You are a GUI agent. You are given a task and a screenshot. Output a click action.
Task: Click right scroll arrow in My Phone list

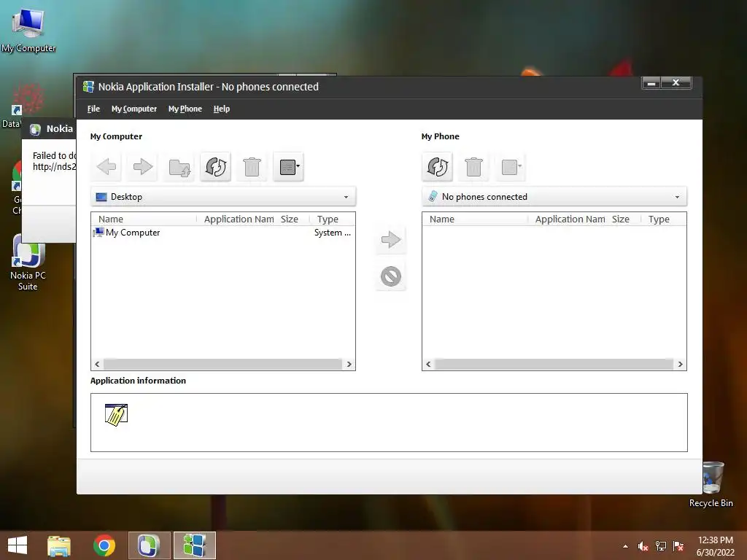tap(680, 365)
